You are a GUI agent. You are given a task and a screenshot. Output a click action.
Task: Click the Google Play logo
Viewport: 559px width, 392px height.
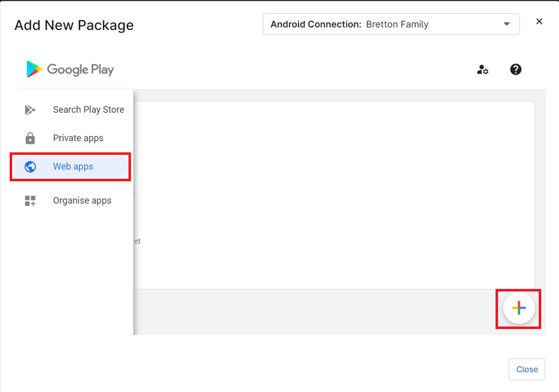[x=69, y=69]
